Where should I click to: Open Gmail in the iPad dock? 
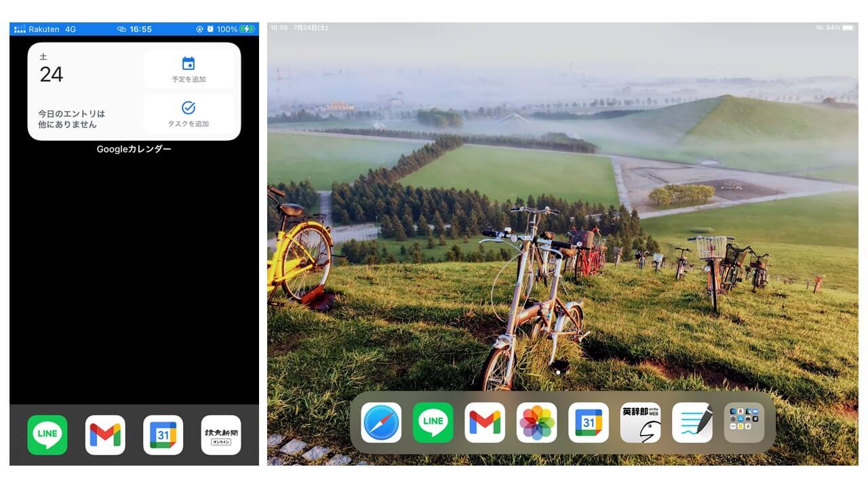[485, 422]
